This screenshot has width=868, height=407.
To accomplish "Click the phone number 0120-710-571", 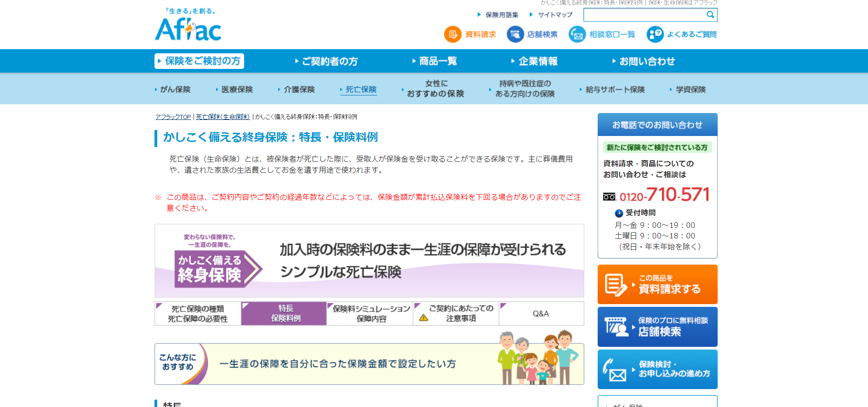I will coord(665,195).
